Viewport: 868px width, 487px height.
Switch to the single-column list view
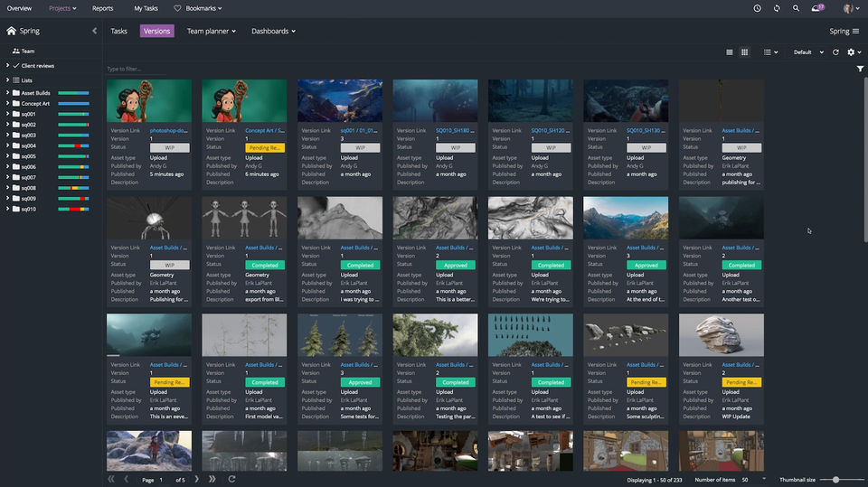pos(730,52)
